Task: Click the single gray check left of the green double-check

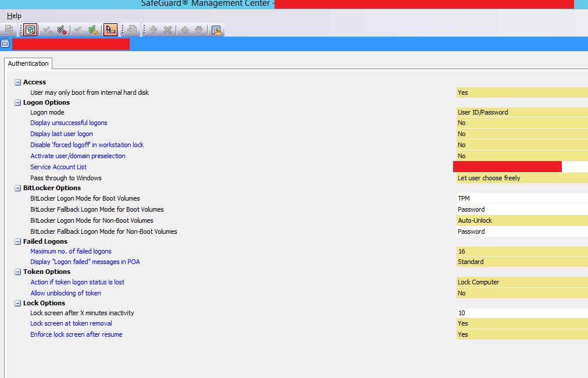Action: pyautogui.click(x=79, y=30)
